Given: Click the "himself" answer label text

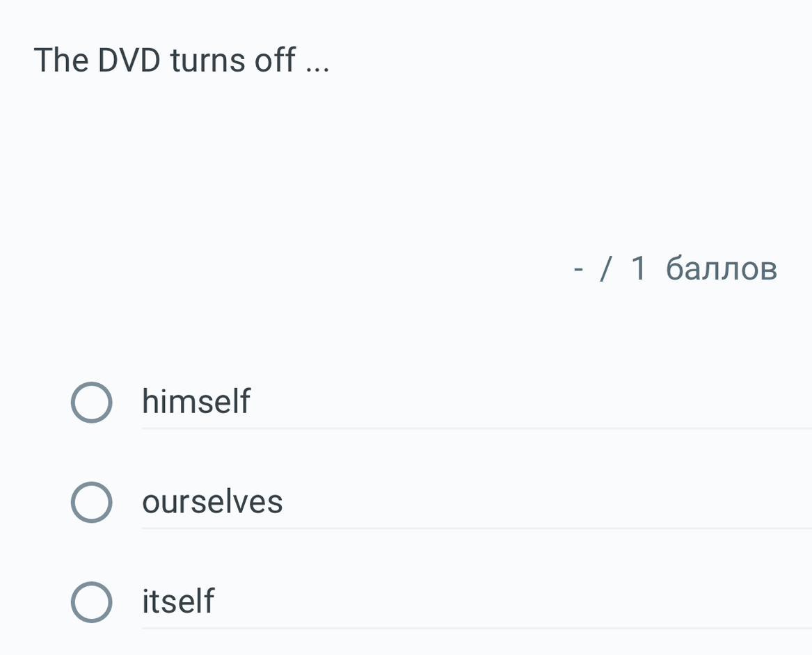Looking at the screenshot, I should click(196, 402).
